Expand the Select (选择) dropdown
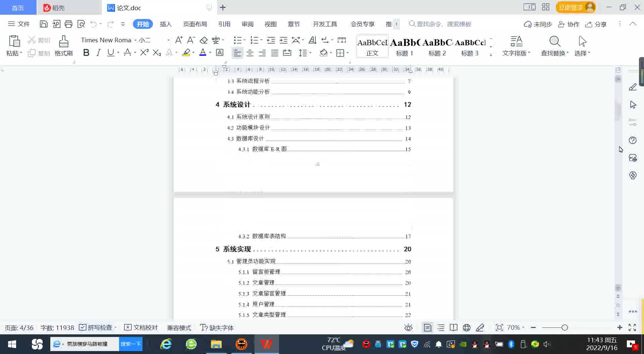 [589, 53]
